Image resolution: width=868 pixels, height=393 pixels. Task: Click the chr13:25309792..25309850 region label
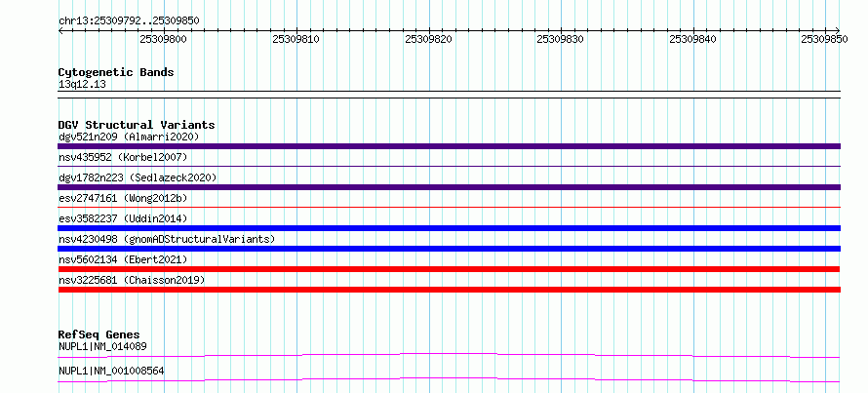(129, 21)
